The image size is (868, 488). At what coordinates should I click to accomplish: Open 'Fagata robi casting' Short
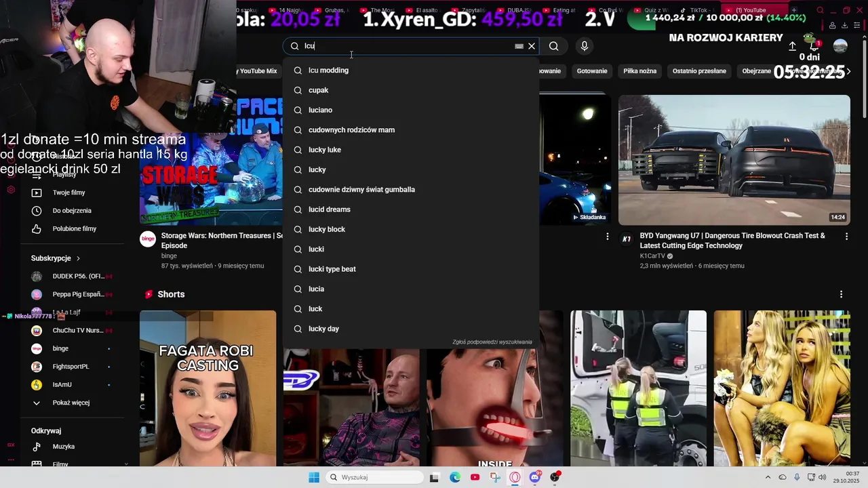pyautogui.click(x=208, y=388)
